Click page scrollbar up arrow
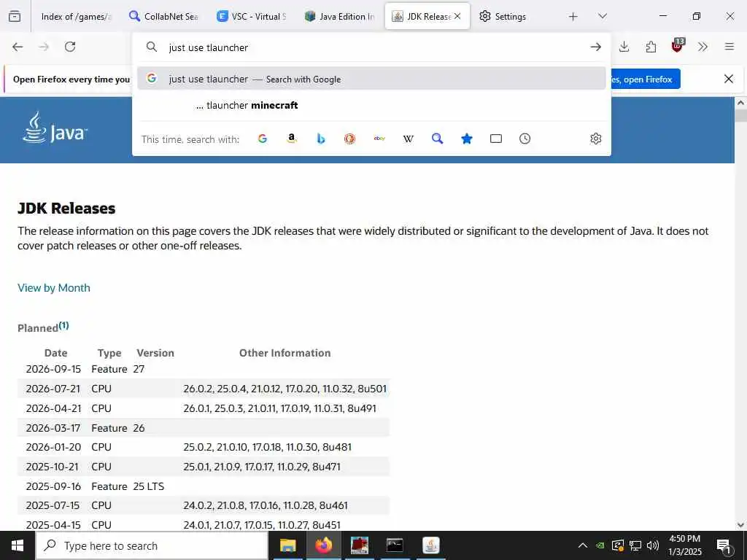Image resolution: width=747 pixels, height=560 pixels. click(741, 103)
